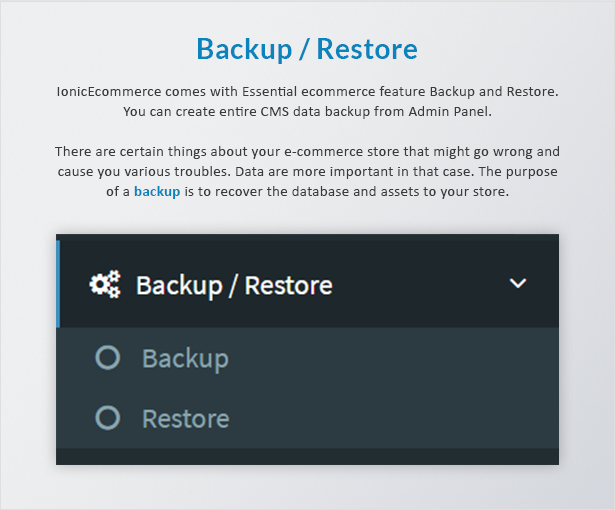Click the empty right side of Restore row

point(392,418)
